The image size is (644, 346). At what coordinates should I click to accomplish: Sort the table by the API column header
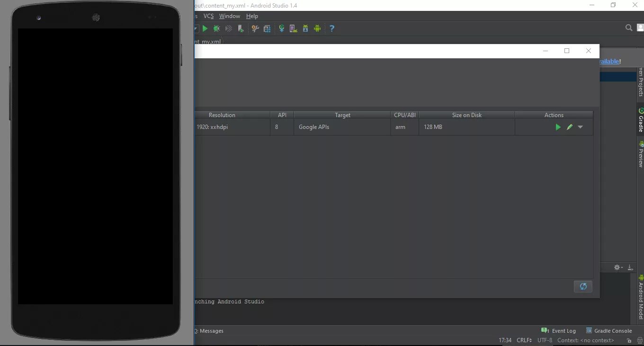tap(282, 115)
